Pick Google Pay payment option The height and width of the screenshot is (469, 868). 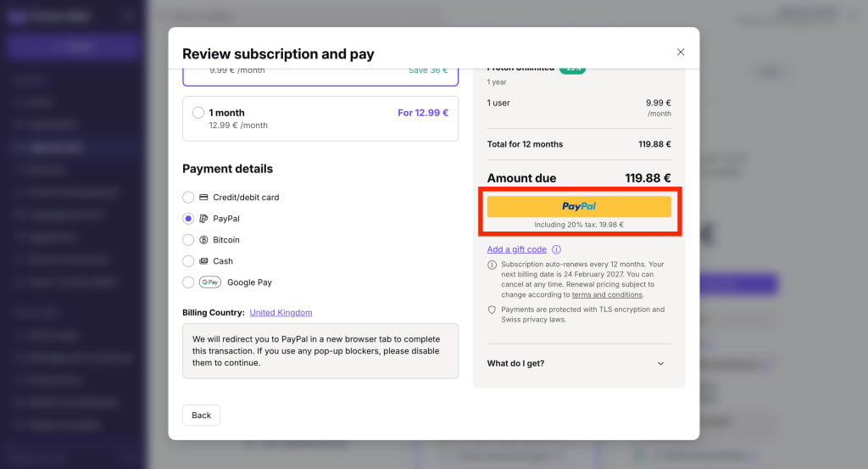point(188,282)
